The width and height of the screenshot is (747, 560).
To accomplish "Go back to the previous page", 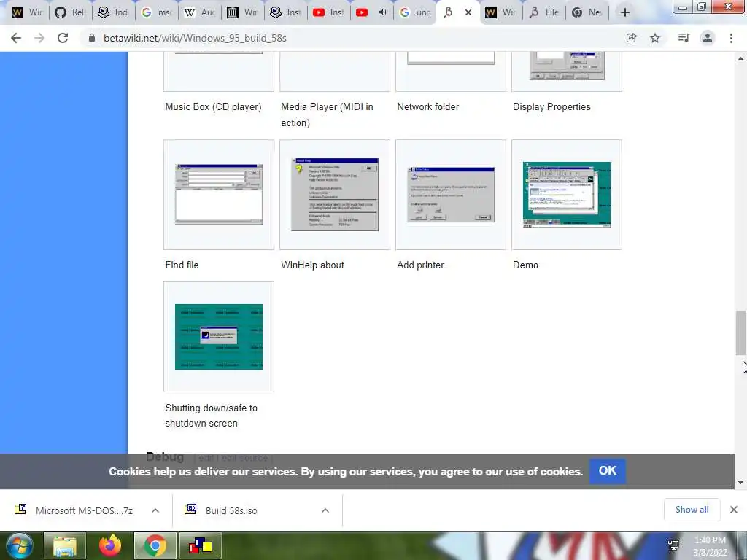I will click(16, 38).
